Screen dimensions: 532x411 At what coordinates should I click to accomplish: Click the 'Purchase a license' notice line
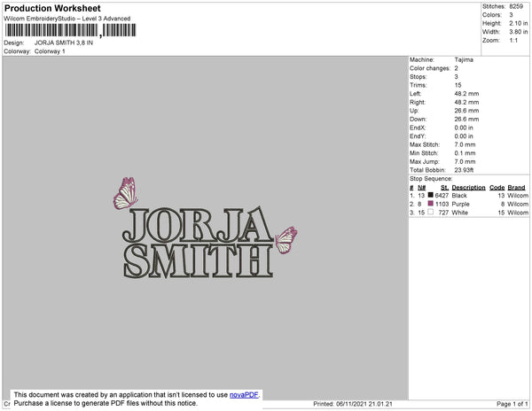click(x=106, y=403)
